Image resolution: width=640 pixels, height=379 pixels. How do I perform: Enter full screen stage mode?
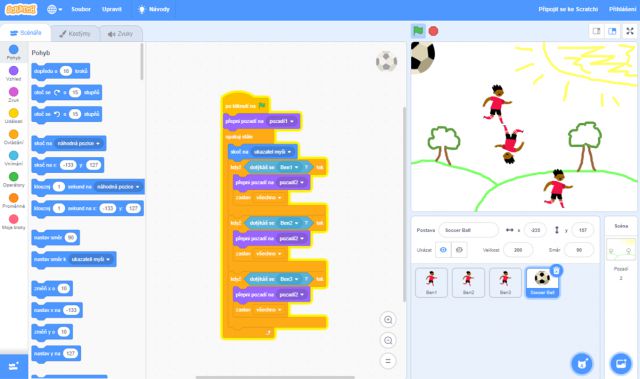[x=630, y=31]
